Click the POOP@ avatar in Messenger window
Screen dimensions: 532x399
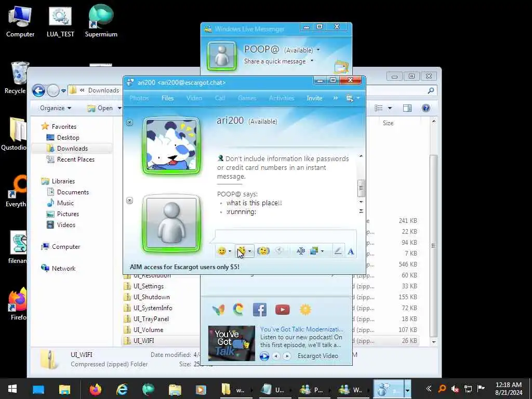[221, 56]
